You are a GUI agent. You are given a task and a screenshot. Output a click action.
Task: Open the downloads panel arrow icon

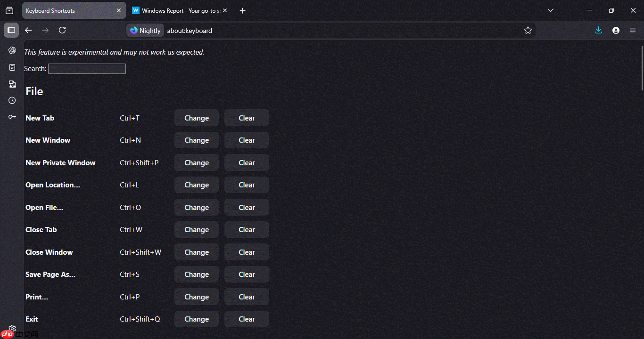[598, 30]
